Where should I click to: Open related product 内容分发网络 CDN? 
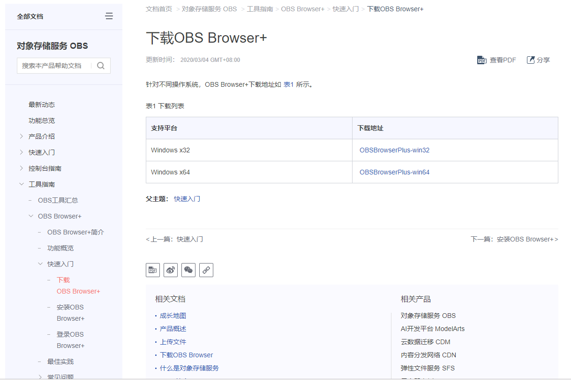point(428,355)
